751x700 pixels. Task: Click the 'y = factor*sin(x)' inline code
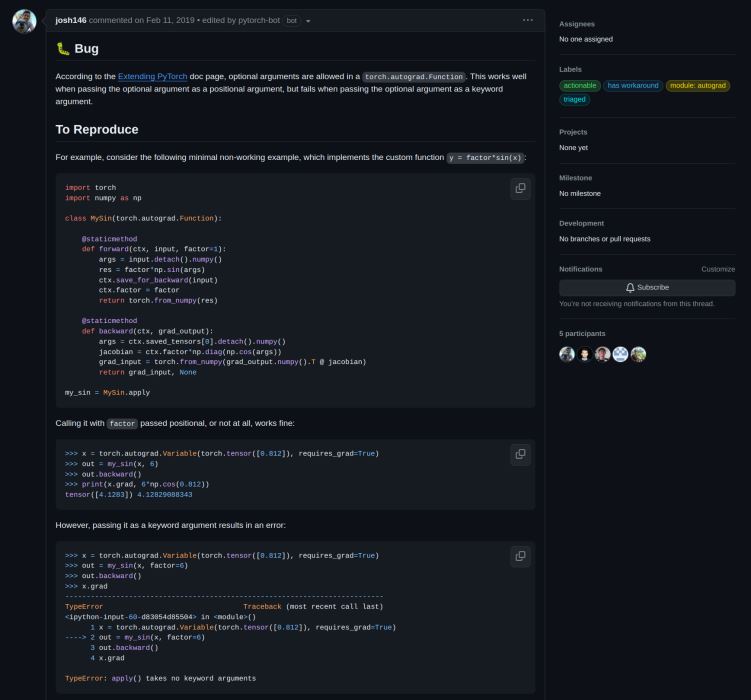485,158
